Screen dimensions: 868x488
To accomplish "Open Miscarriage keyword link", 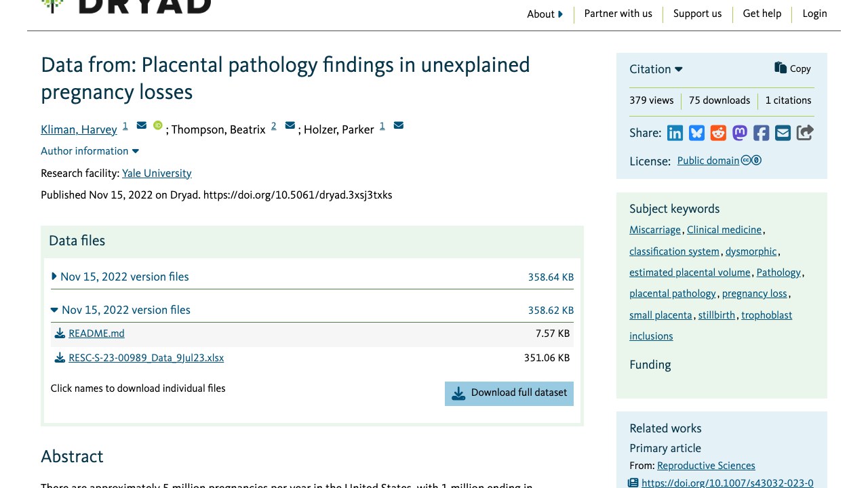I will (655, 230).
